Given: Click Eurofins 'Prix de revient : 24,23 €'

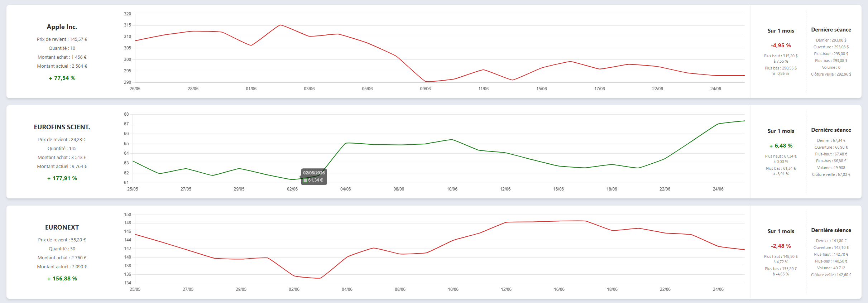Looking at the screenshot, I should 62,140.
